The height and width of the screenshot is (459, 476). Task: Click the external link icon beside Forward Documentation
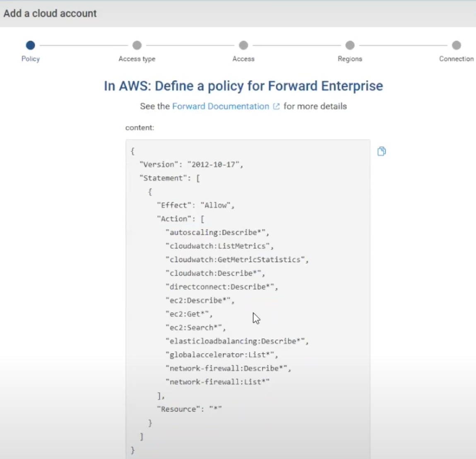coord(276,107)
